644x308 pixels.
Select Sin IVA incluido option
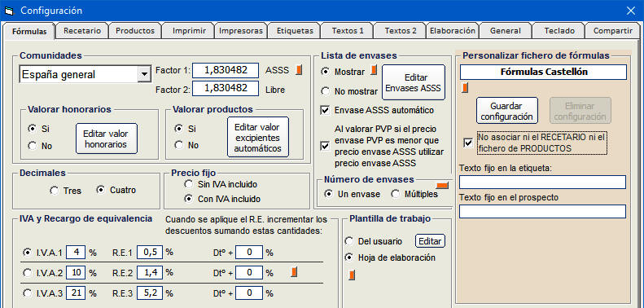(189, 184)
